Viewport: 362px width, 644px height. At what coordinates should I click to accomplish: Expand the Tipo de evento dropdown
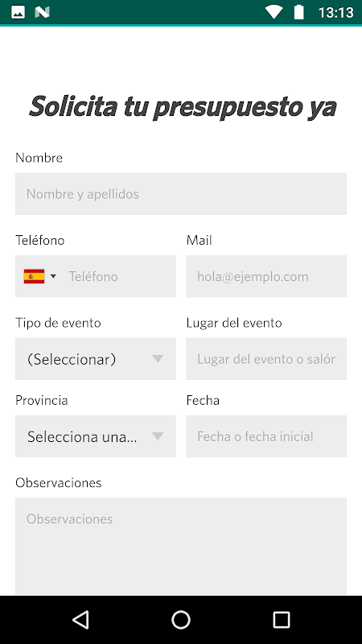click(96, 358)
